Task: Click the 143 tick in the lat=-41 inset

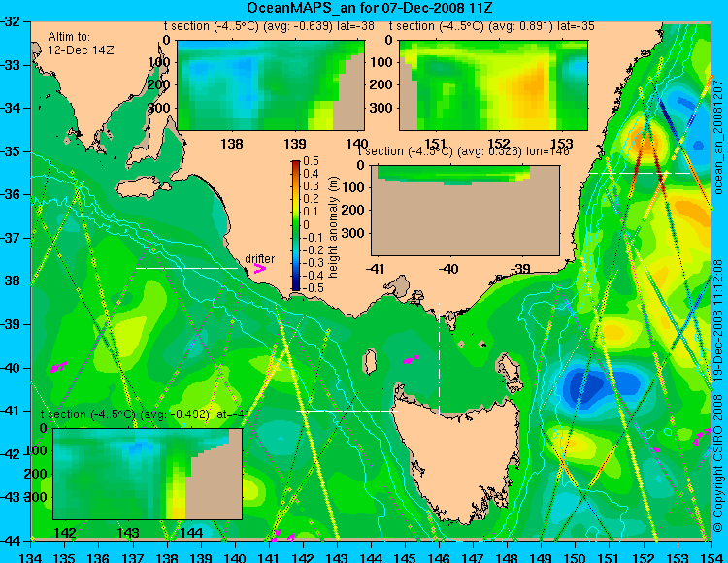Action: pyautogui.click(x=128, y=532)
